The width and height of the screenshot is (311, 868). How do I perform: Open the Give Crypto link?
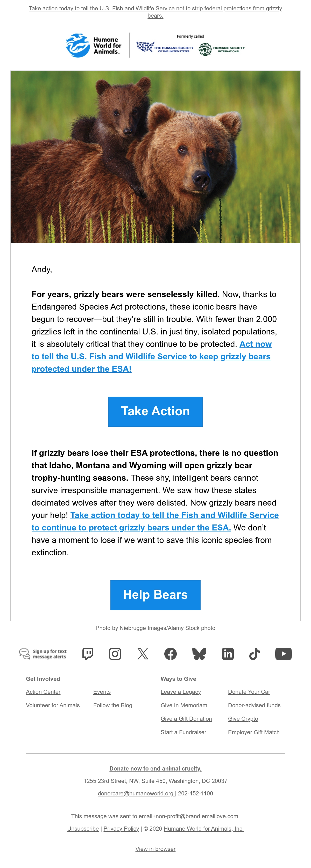pos(243,719)
